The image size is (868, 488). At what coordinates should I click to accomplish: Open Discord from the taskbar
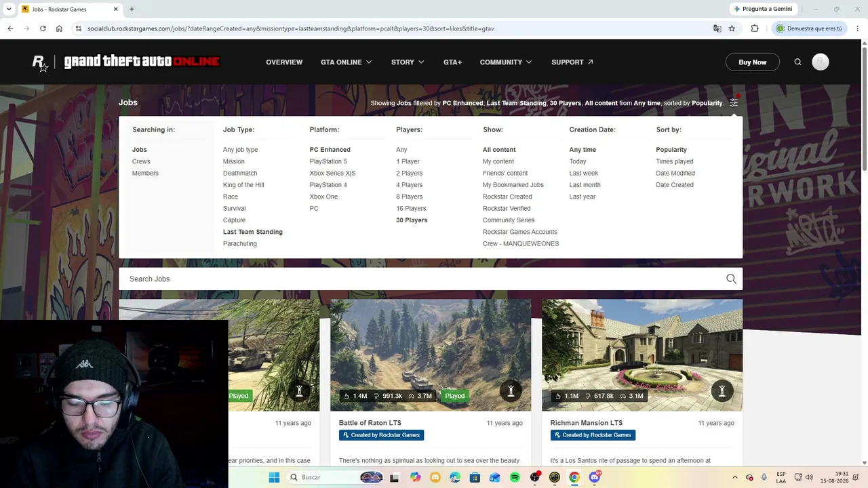point(595,477)
